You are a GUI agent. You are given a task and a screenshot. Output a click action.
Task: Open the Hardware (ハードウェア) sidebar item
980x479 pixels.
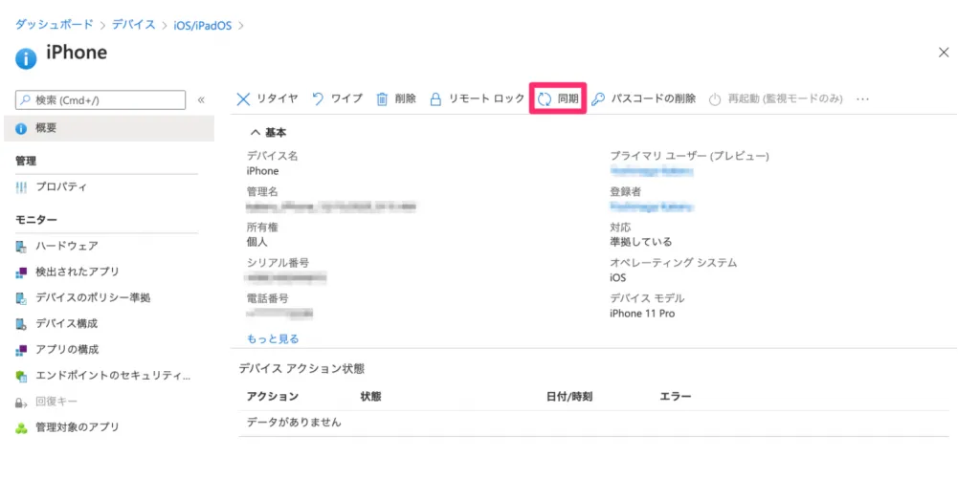coord(66,246)
